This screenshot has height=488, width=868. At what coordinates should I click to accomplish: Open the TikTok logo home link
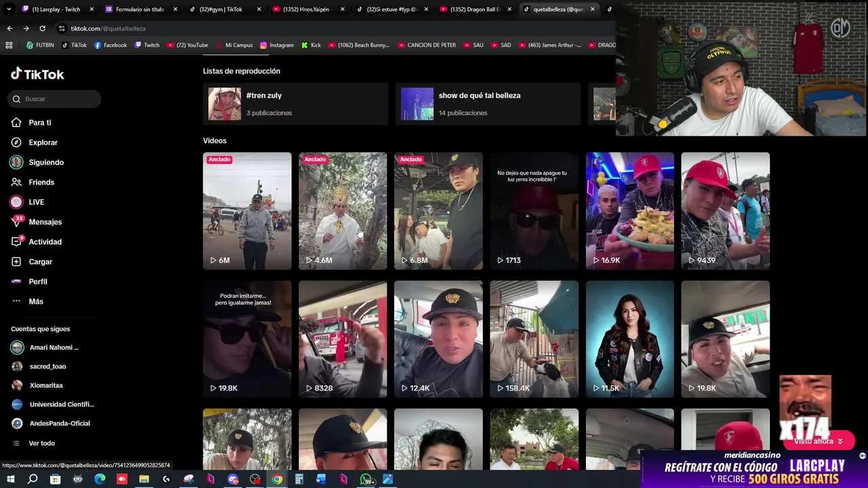[37, 74]
